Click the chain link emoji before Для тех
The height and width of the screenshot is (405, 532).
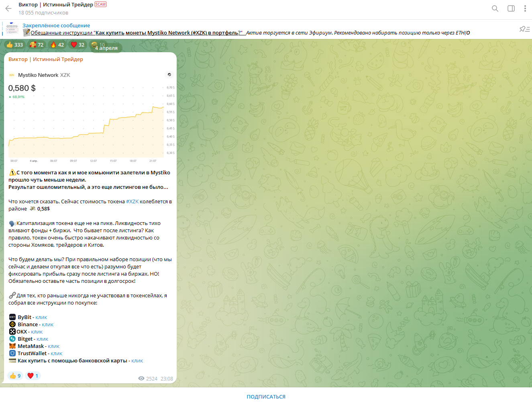[x=12, y=295]
